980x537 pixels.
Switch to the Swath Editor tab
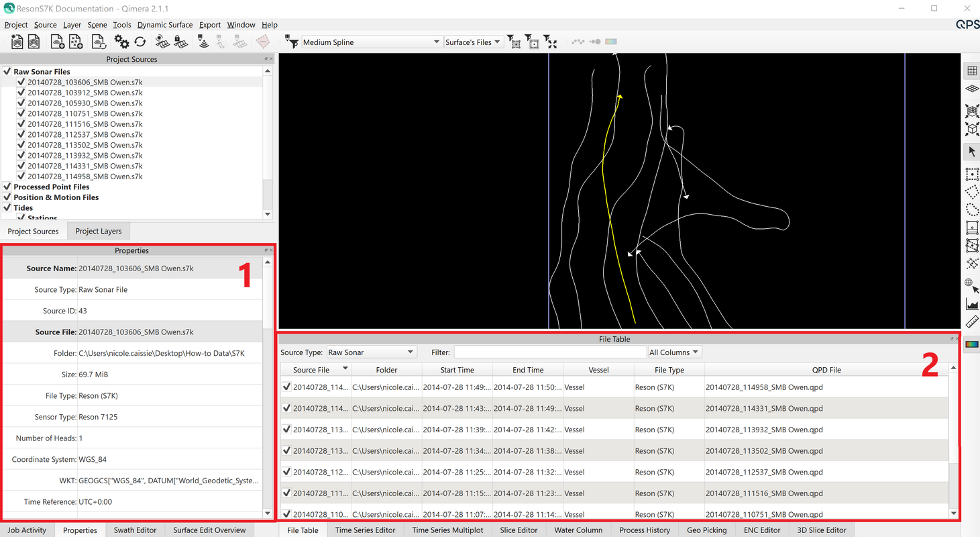click(135, 530)
